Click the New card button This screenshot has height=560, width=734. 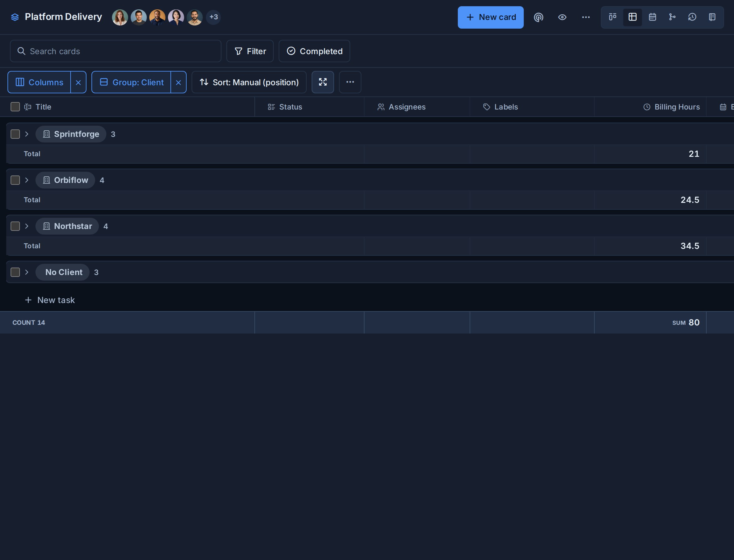point(490,17)
